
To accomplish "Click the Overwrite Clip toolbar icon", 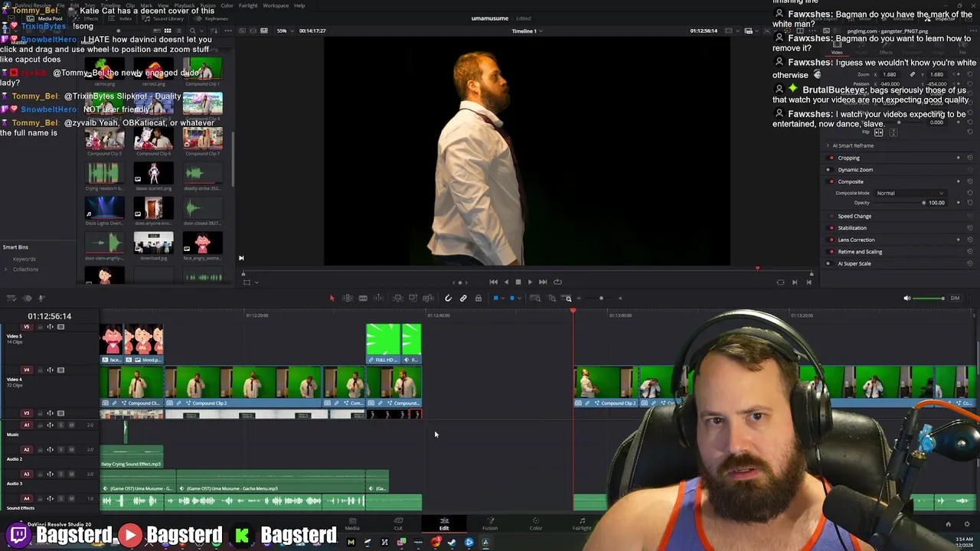I will [413, 298].
